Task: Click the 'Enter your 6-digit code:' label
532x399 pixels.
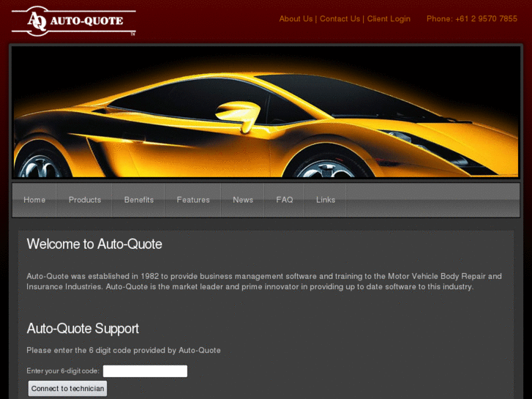Action: click(x=63, y=371)
